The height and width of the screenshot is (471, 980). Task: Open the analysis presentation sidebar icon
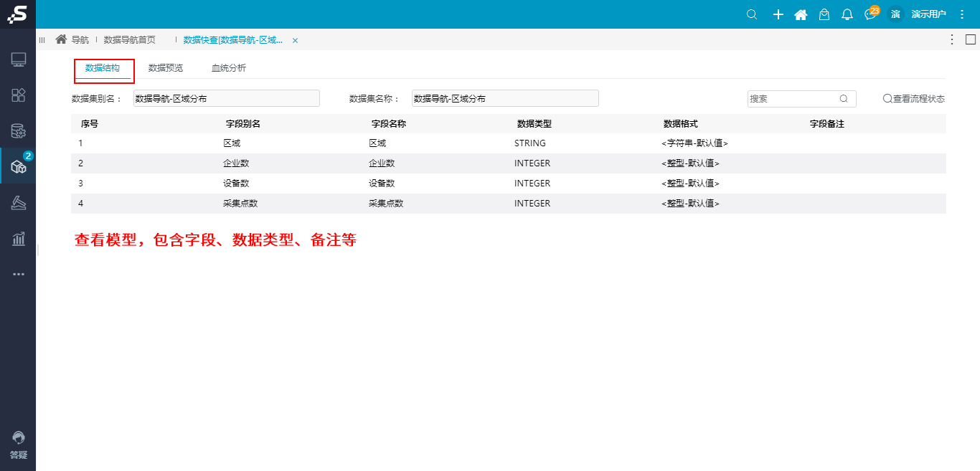pos(19,203)
